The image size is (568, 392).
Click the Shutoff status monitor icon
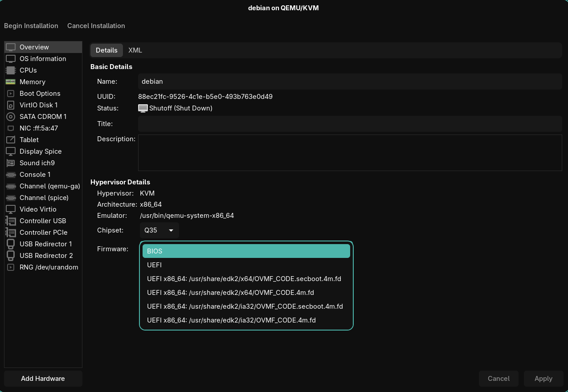[x=143, y=108]
